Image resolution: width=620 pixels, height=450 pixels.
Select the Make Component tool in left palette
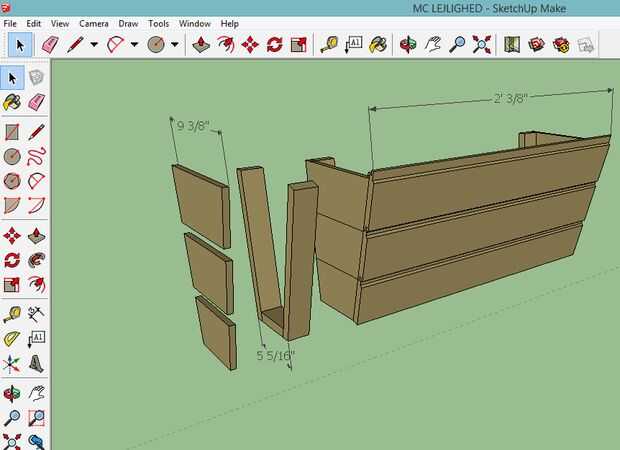tap(36, 78)
